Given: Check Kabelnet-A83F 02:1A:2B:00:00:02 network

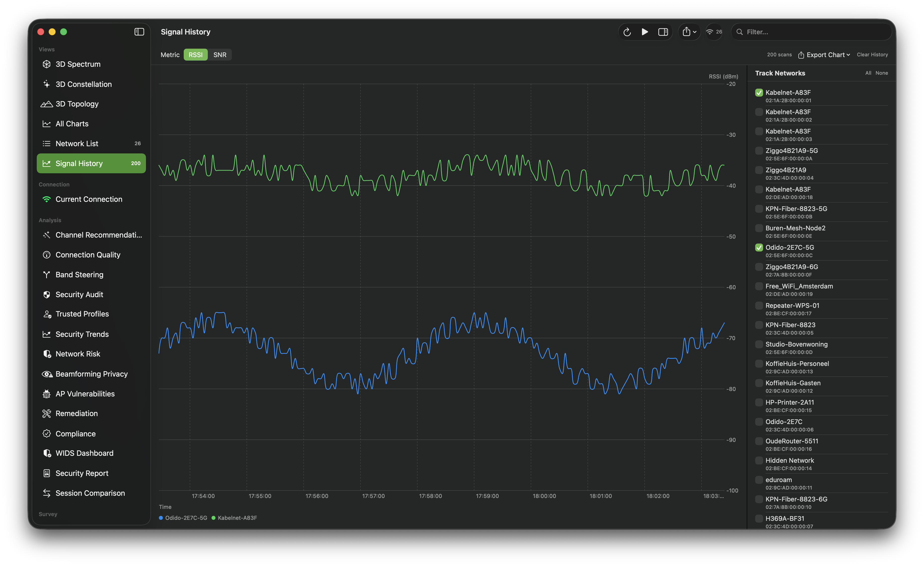Looking at the screenshot, I should (759, 112).
